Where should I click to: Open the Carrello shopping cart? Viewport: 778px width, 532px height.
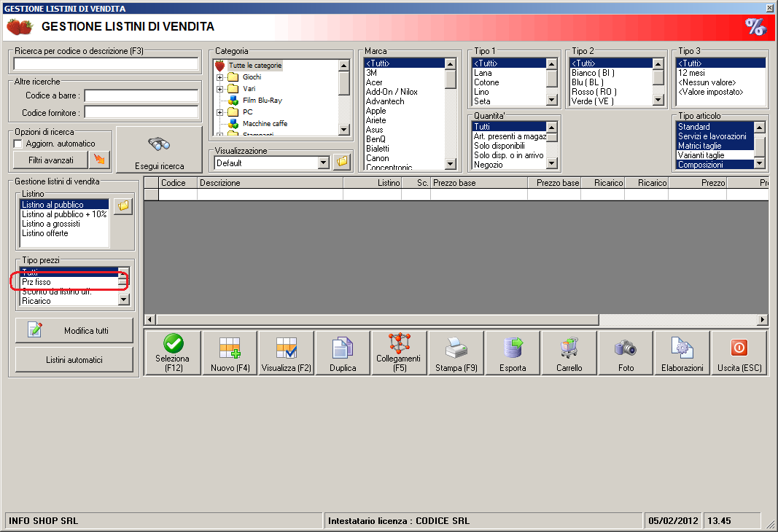coord(569,353)
